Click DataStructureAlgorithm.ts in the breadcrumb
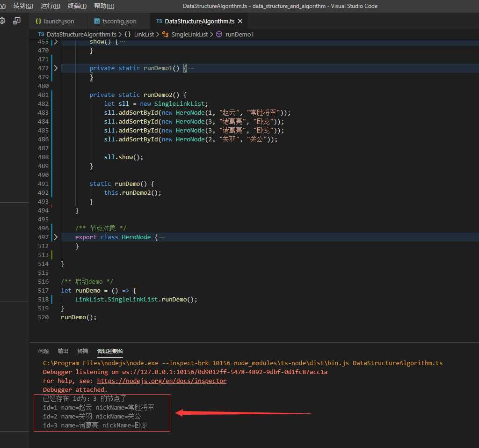 (x=81, y=34)
